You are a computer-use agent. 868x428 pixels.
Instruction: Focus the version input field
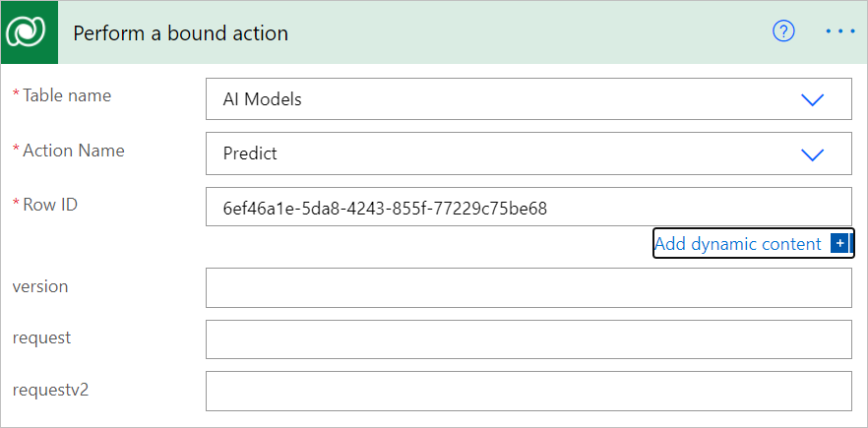528,288
